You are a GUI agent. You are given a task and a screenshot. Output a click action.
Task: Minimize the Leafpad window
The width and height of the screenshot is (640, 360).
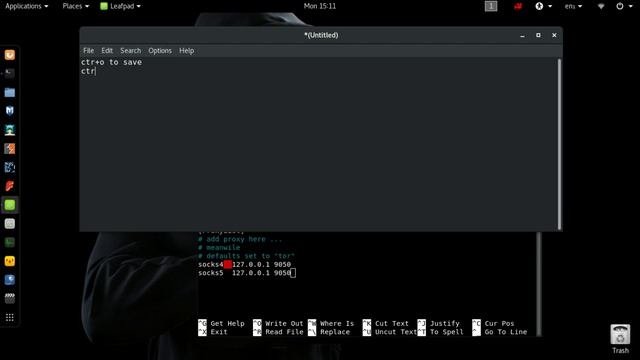click(x=522, y=36)
